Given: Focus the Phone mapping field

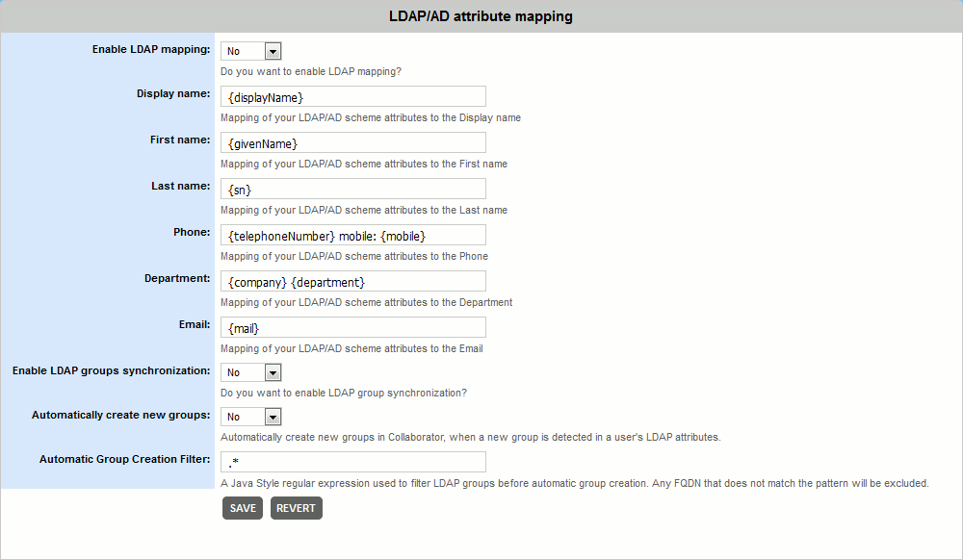Looking at the screenshot, I should point(352,235).
